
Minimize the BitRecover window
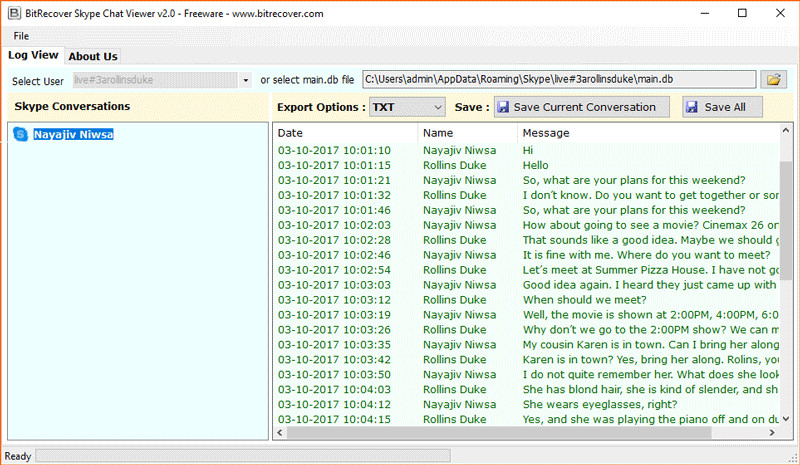(x=705, y=13)
